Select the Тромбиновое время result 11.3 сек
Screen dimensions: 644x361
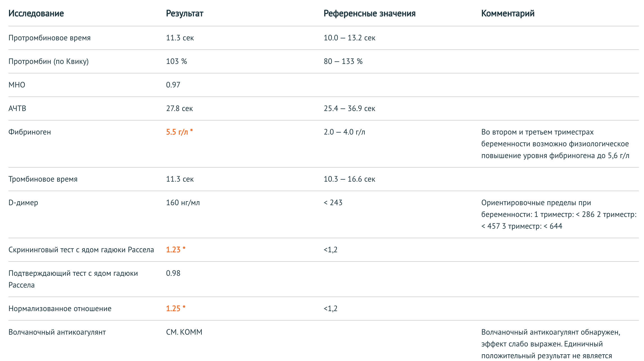coord(180,179)
